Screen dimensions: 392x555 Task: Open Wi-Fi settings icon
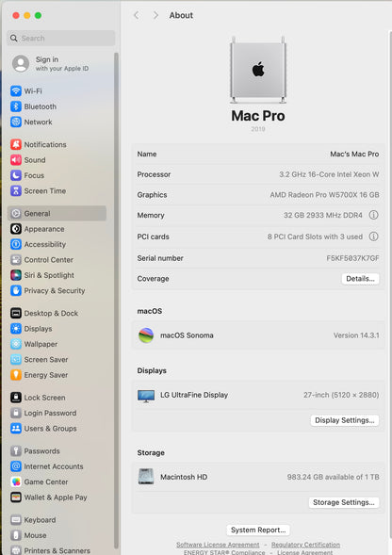point(16,91)
